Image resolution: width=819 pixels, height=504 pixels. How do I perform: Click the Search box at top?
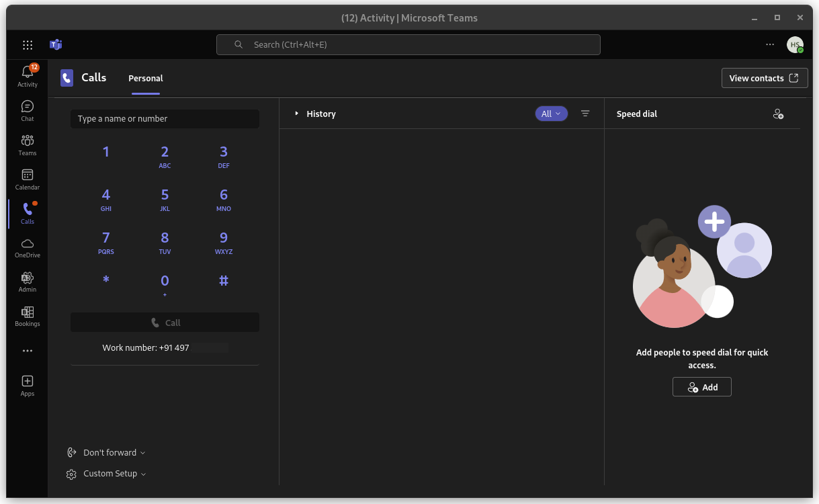[408, 45]
